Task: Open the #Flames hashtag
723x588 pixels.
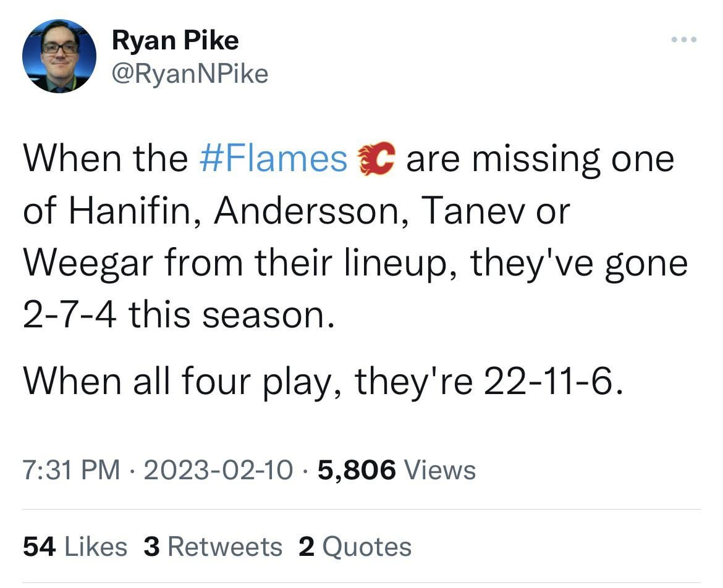Action: [x=273, y=159]
